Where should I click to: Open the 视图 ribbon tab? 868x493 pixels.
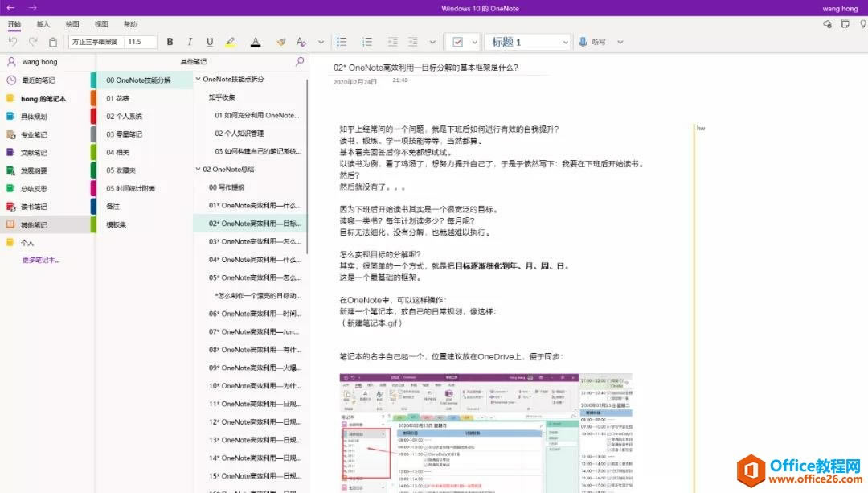(100, 24)
